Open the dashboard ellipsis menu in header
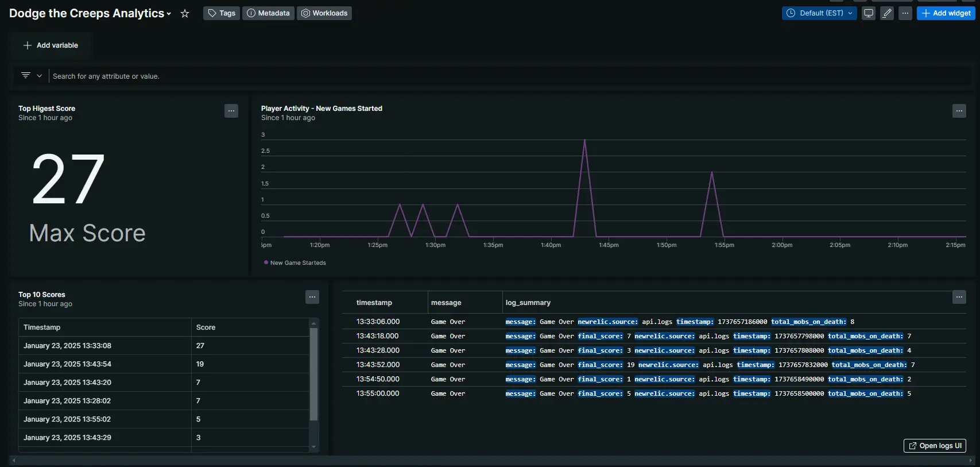 (x=905, y=13)
